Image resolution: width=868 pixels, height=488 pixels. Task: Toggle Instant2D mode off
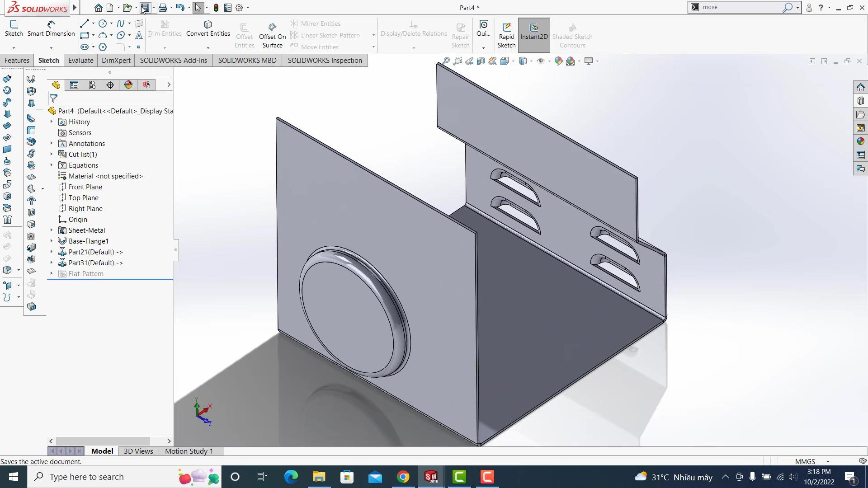534,34
